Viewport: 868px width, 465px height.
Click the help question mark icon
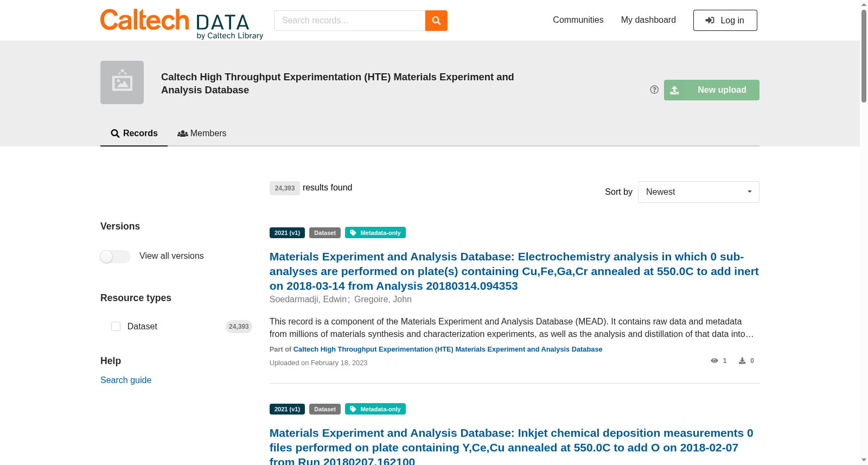point(654,90)
